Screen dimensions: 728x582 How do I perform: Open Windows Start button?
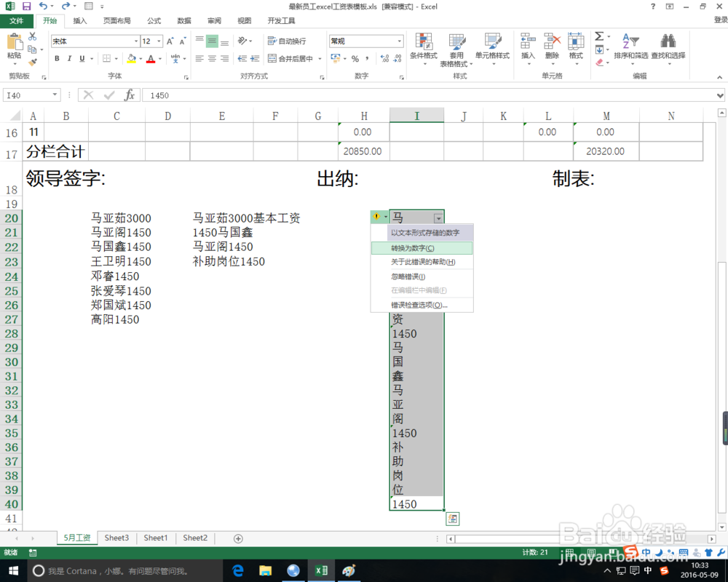(x=13, y=570)
